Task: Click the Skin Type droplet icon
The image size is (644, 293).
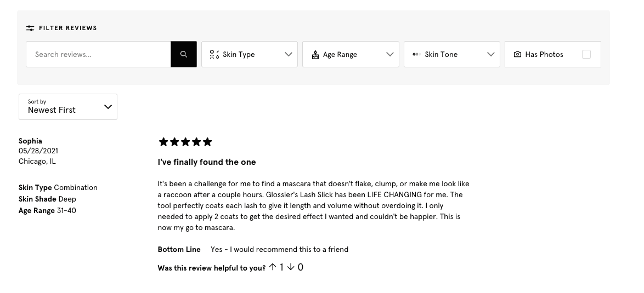Action: click(x=214, y=54)
